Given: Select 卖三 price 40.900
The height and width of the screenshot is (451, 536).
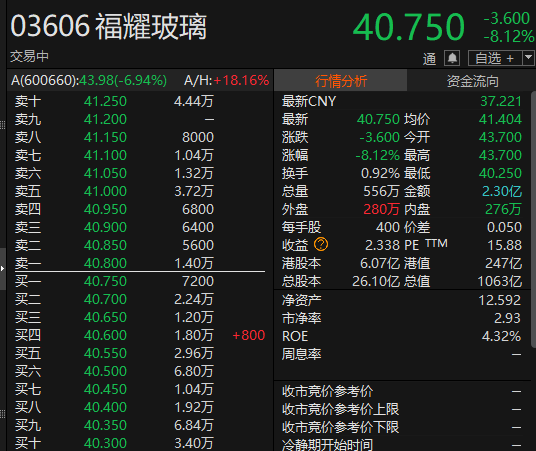Looking at the screenshot, I should 105,227.
